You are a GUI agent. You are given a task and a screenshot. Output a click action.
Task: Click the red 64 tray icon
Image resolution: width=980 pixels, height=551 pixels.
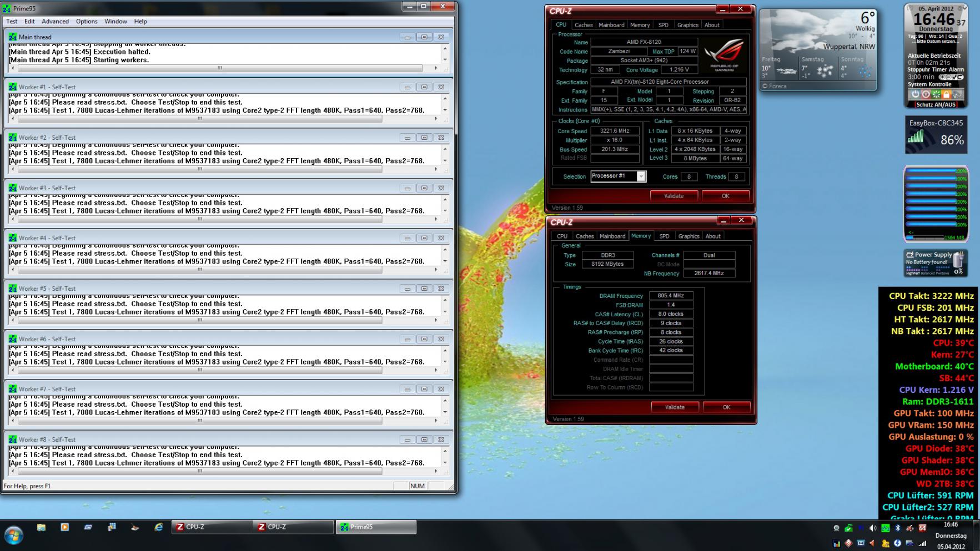pos(922,528)
